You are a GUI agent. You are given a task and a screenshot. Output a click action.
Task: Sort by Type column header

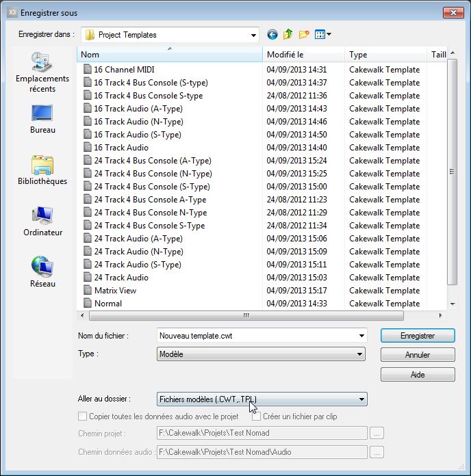tap(385, 55)
